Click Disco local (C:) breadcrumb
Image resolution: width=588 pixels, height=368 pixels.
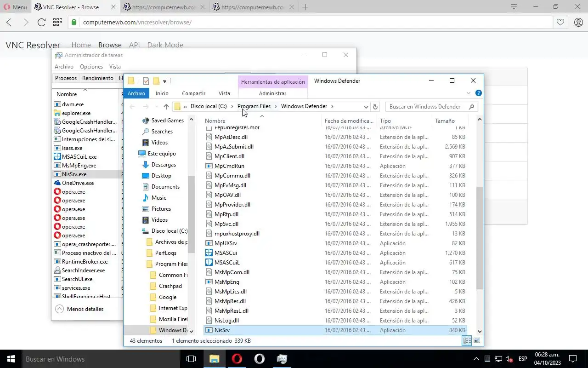click(x=209, y=106)
